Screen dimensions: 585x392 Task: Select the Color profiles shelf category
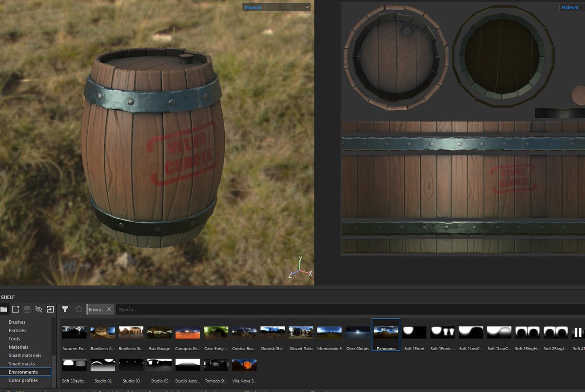click(x=23, y=380)
